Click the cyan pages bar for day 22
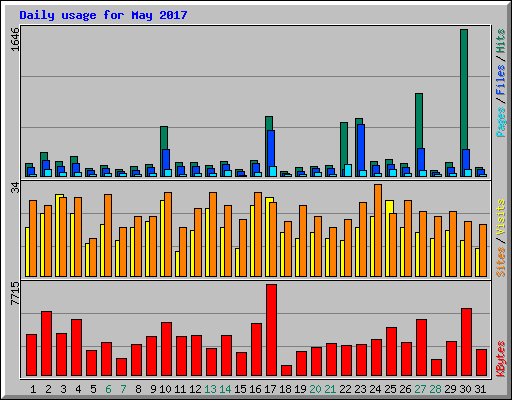 click(x=348, y=170)
